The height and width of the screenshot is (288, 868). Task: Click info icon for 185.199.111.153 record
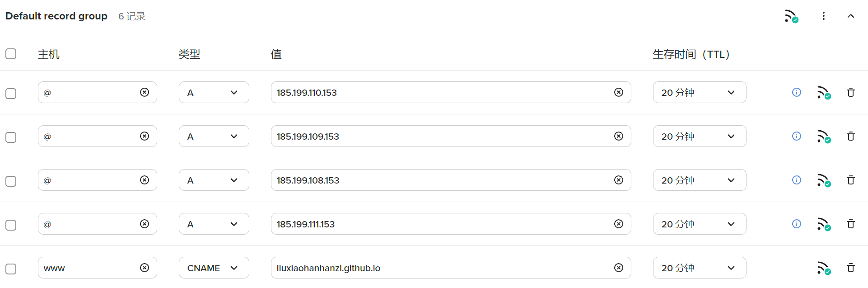click(797, 224)
